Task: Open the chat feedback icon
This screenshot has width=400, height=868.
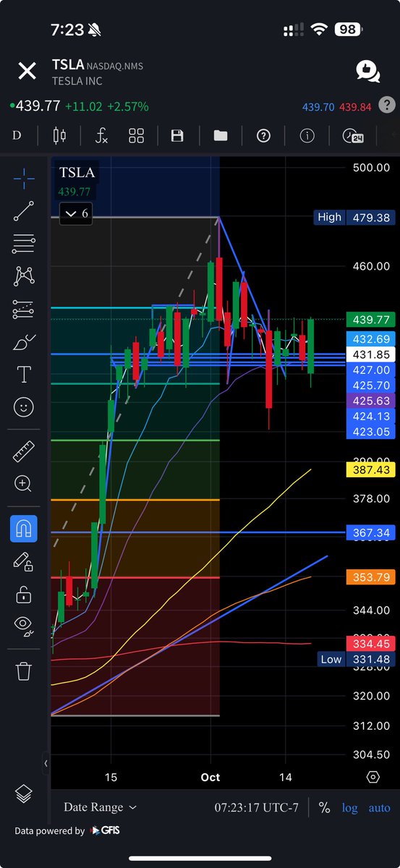Action: pos(367,71)
